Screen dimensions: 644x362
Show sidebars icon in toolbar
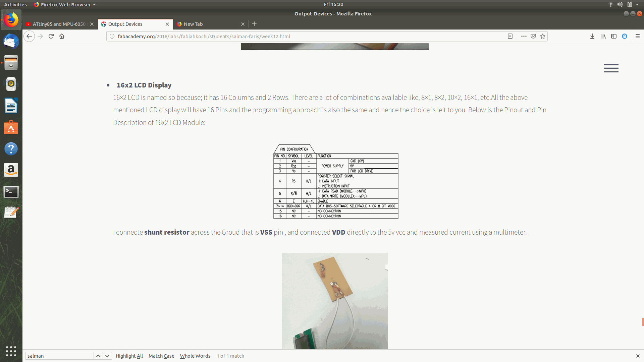[614, 36]
